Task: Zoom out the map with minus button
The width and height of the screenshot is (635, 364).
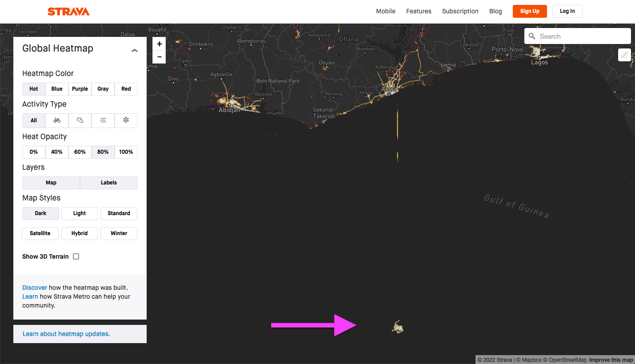Action: 159,57
